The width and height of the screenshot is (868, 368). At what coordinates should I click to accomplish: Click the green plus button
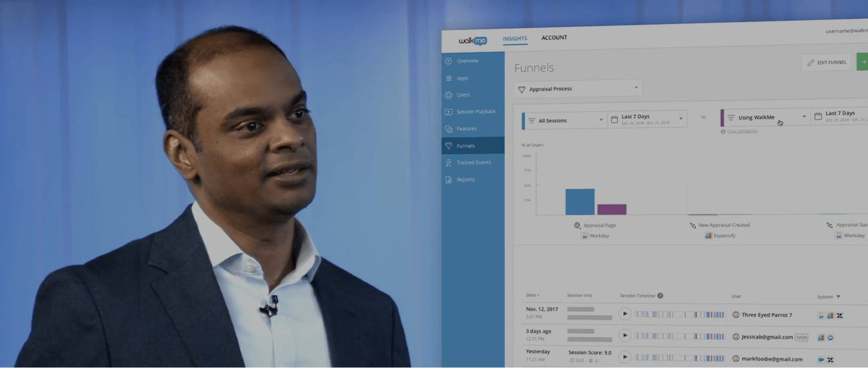click(862, 62)
